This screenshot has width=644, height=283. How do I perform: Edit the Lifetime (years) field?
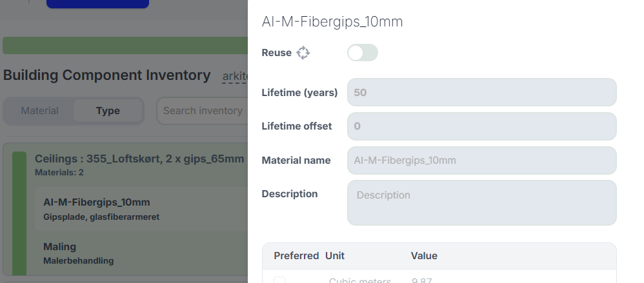pyautogui.click(x=481, y=92)
